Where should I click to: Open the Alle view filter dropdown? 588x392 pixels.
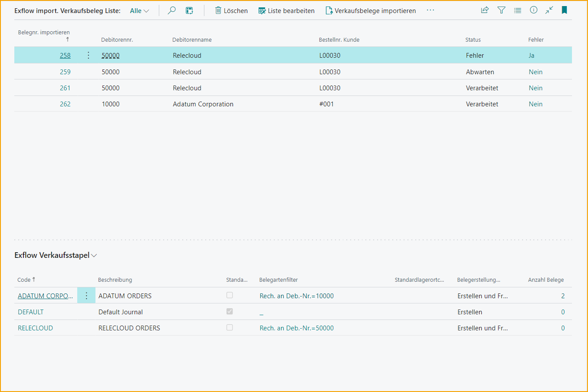[139, 11]
